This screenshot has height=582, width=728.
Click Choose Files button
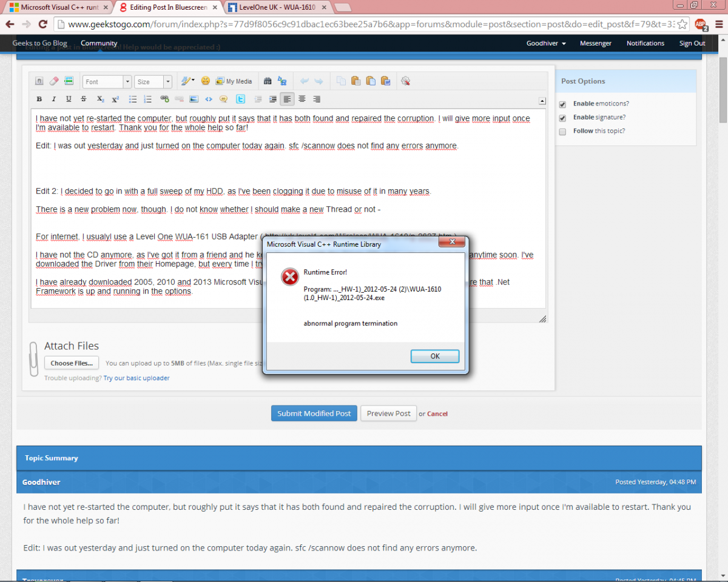click(72, 363)
